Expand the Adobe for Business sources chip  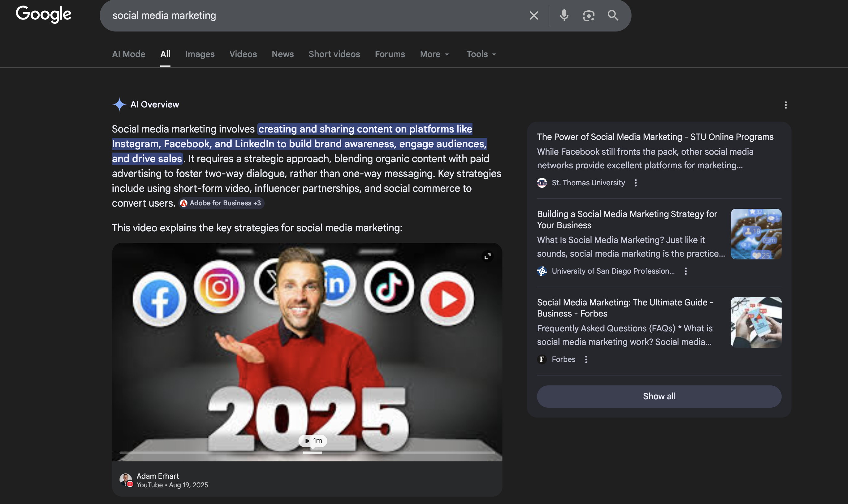coord(221,203)
